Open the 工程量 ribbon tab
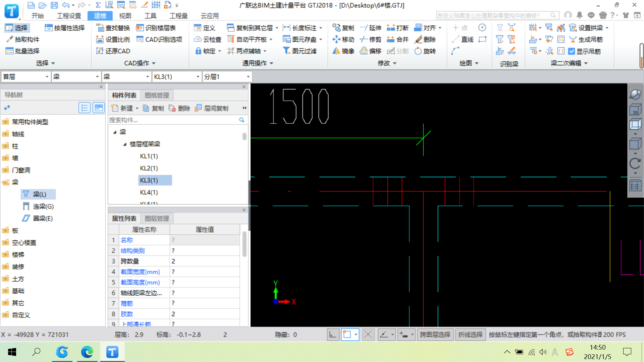Image resolution: width=644 pixels, height=362 pixels. pos(178,16)
